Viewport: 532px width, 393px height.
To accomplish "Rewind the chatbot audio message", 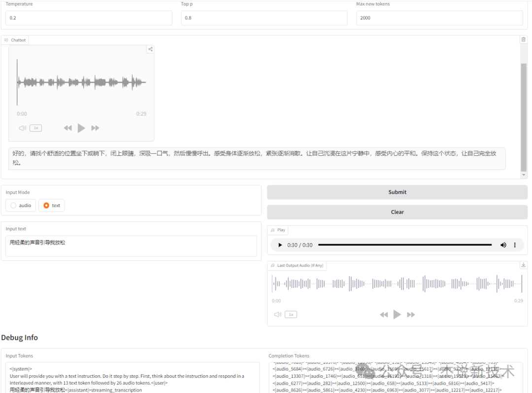I will (x=68, y=128).
